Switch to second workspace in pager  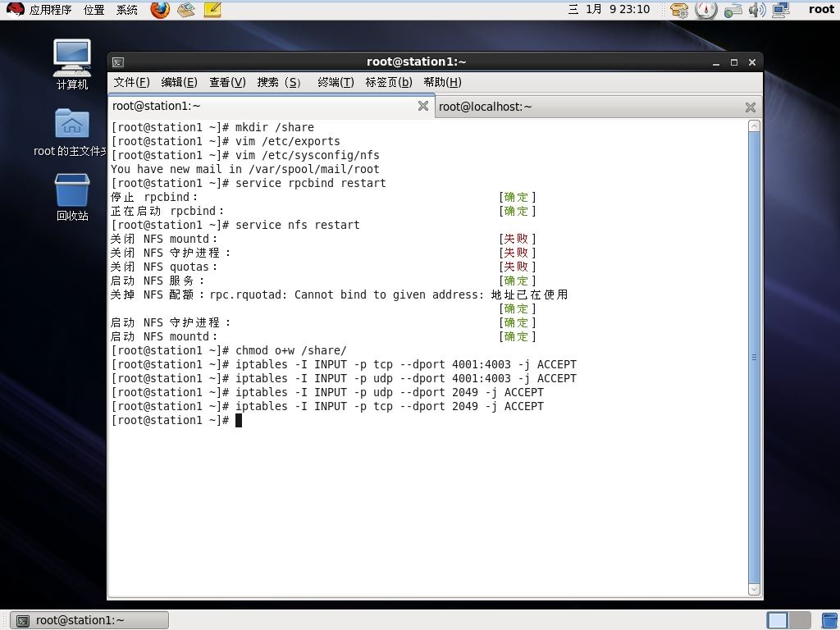point(800,620)
